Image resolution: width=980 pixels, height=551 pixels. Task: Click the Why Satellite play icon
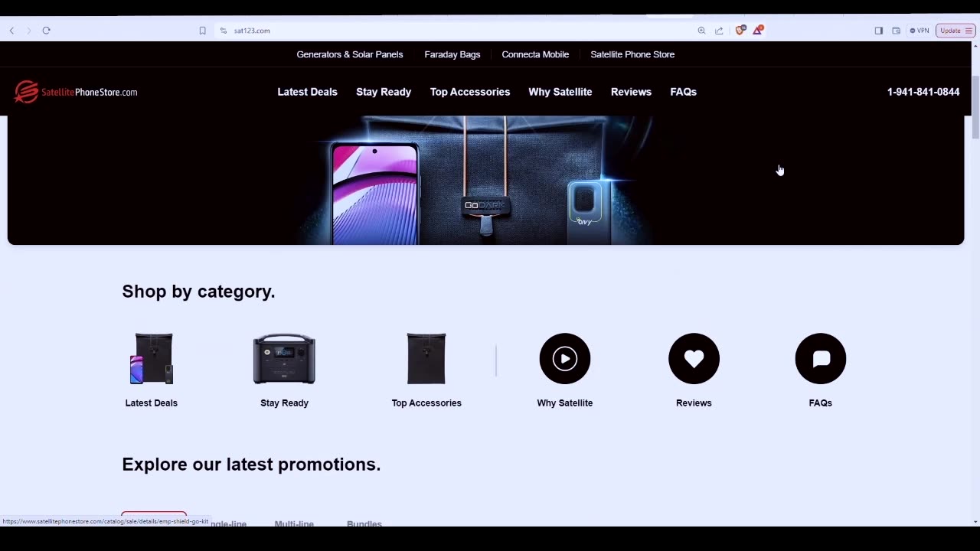tap(565, 358)
